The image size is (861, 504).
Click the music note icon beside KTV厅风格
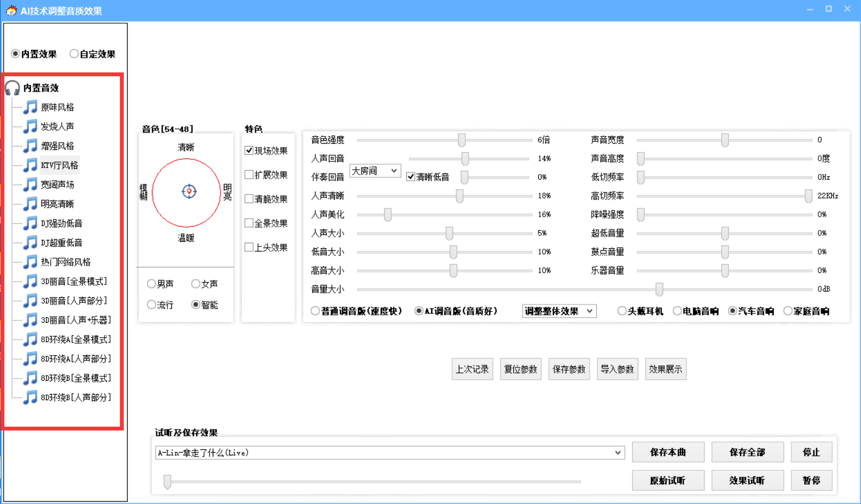click(x=30, y=165)
